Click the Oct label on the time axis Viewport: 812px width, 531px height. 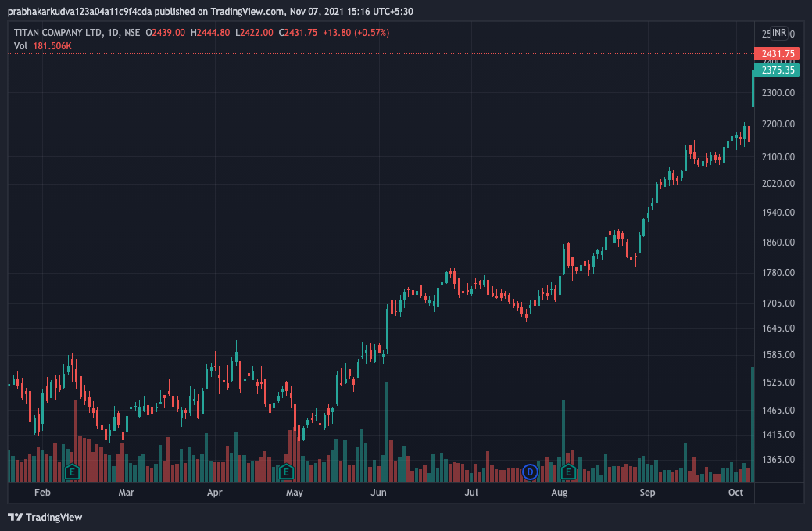point(736,492)
